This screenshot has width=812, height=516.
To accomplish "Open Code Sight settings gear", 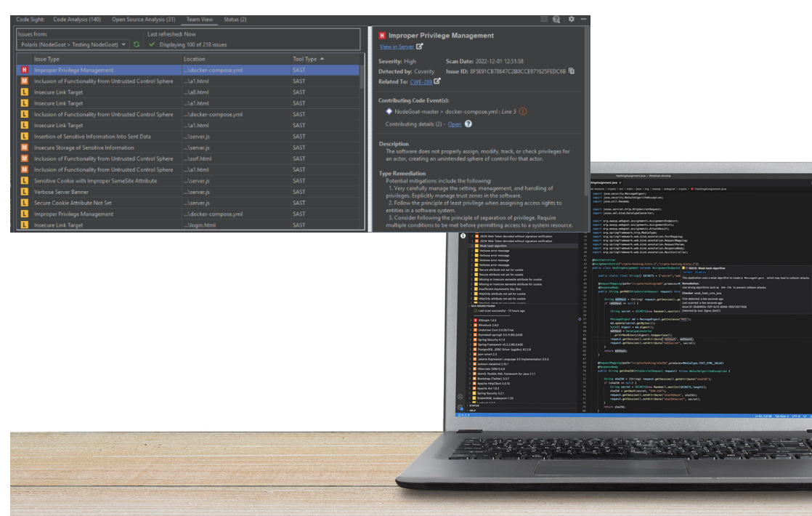I will (x=571, y=19).
